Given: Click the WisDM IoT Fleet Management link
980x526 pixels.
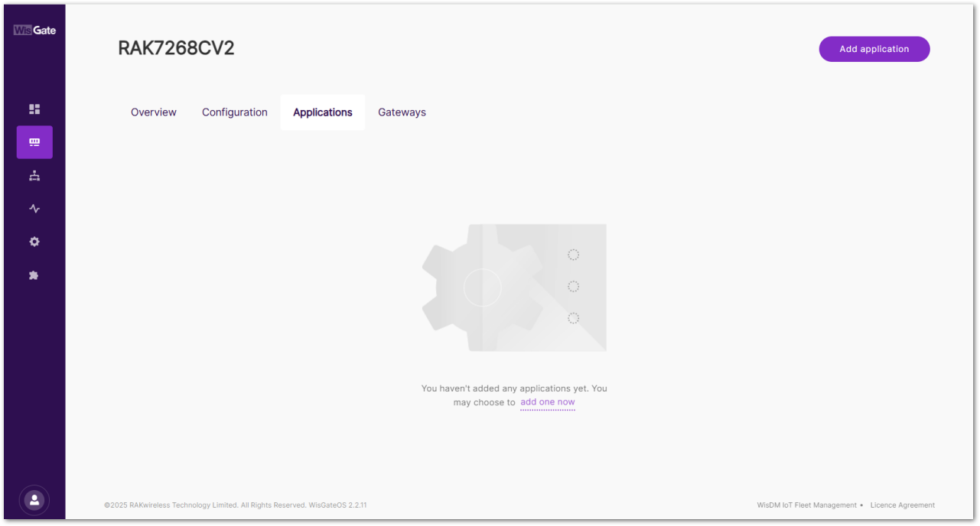Looking at the screenshot, I should [x=807, y=505].
